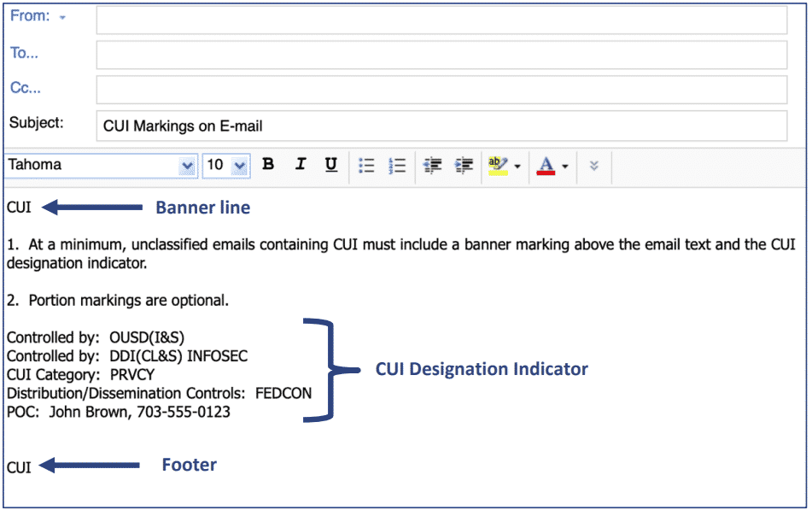Open the From account dropdown arrow
This screenshot has height=510, width=812.
coord(62,18)
